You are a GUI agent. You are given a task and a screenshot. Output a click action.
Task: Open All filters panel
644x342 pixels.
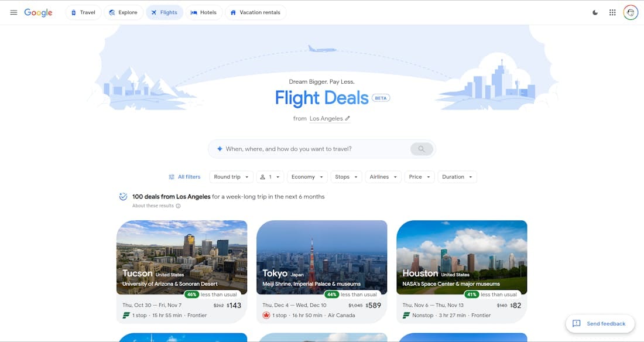(184, 177)
